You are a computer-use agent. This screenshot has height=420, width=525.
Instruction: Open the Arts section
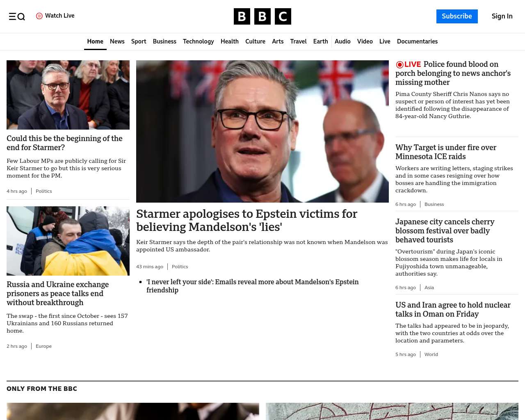278,41
